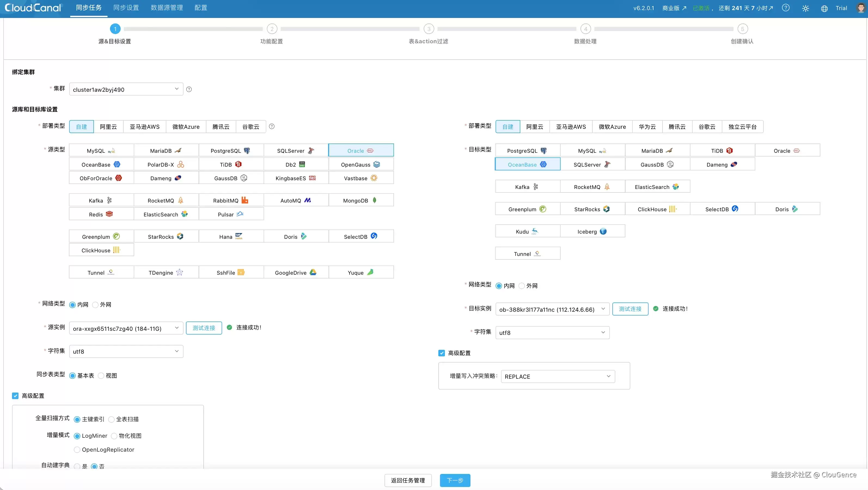This screenshot has width=868, height=490.
Task: Select MongoDB as source type
Action: click(361, 200)
